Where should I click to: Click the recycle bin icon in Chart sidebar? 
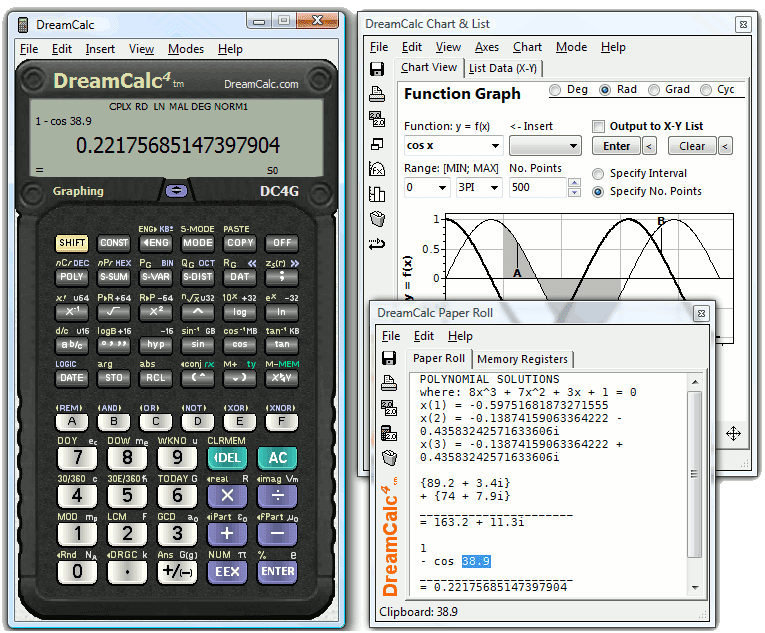[377, 219]
